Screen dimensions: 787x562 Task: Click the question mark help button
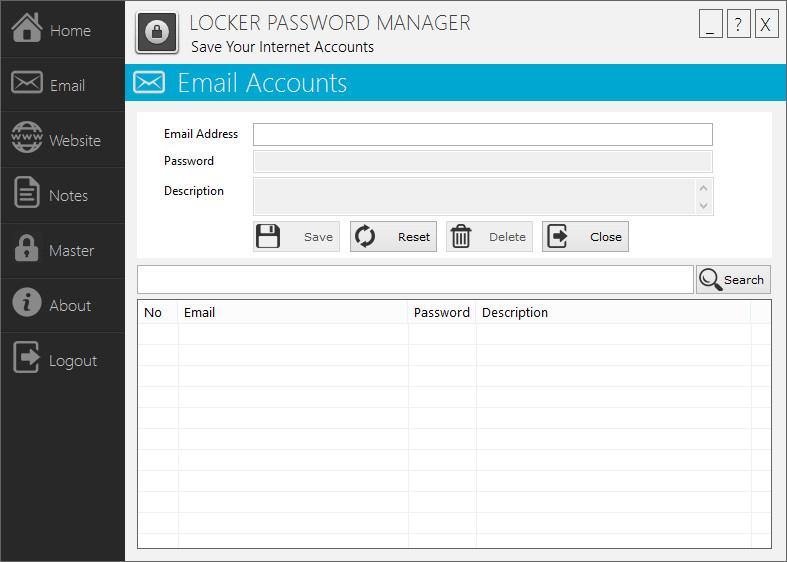[x=738, y=24]
